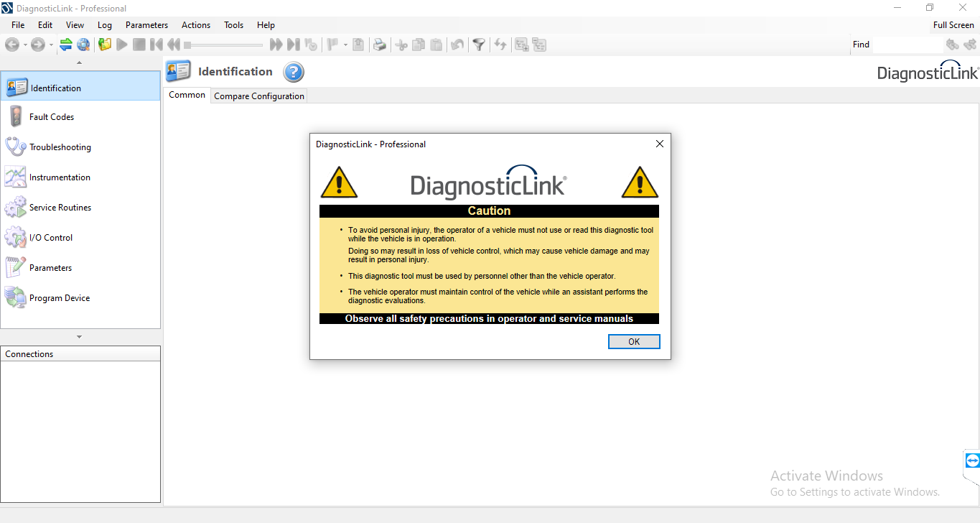The width and height of the screenshot is (980, 523).
Task: Click the Find Next binoculars icon
Action: (x=970, y=45)
